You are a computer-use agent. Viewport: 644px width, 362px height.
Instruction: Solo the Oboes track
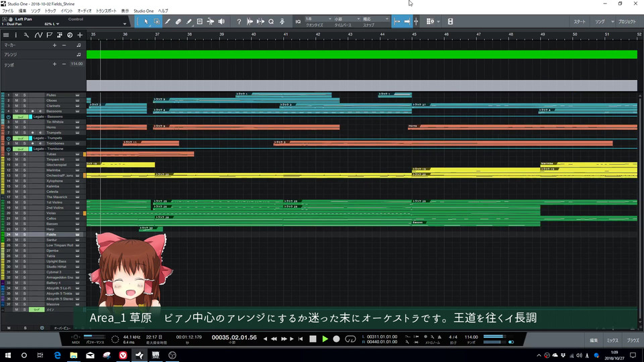coord(24,101)
